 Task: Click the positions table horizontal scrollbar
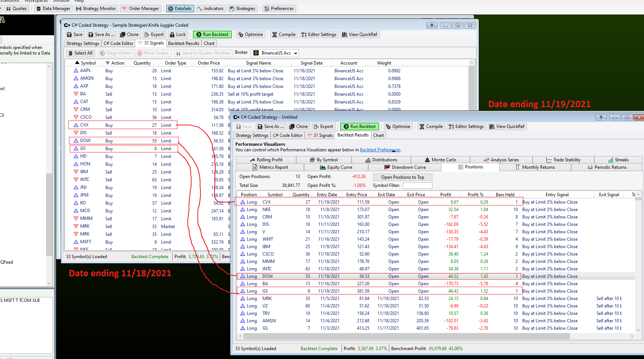(x=405, y=336)
